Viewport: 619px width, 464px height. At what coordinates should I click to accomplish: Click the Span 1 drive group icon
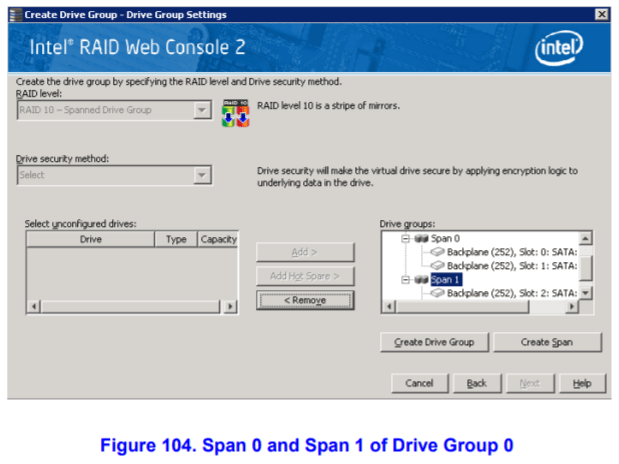(421, 280)
